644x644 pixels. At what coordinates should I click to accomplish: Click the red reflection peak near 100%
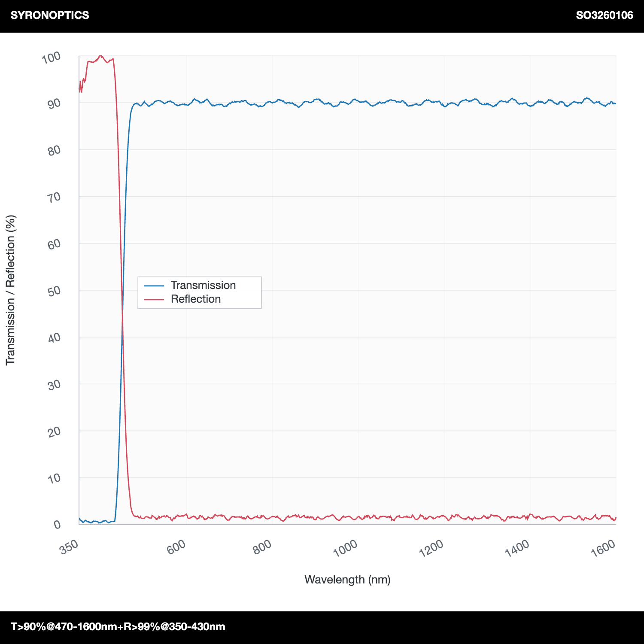tap(100, 56)
